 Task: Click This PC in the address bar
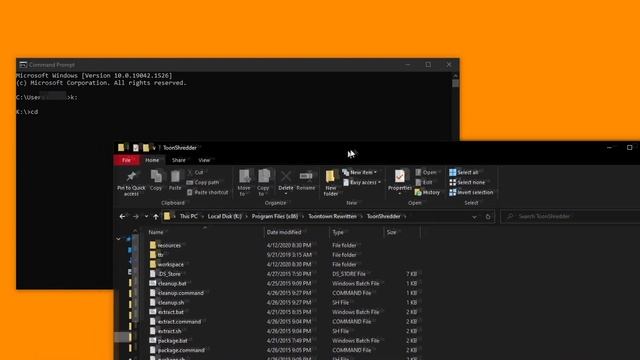pyautogui.click(x=189, y=216)
